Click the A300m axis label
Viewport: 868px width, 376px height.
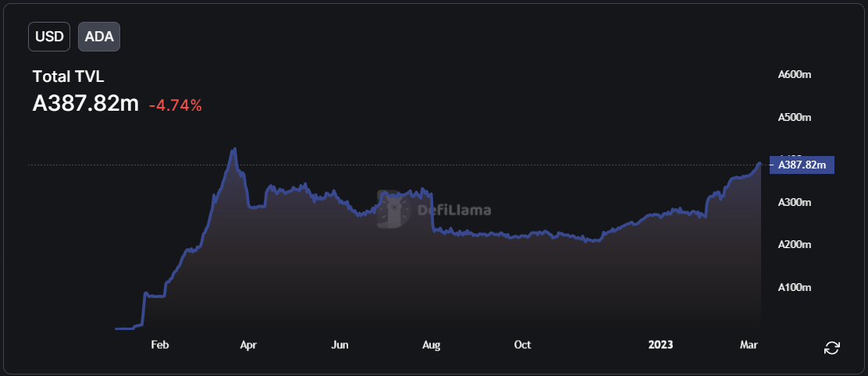pyautogui.click(x=795, y=202)
